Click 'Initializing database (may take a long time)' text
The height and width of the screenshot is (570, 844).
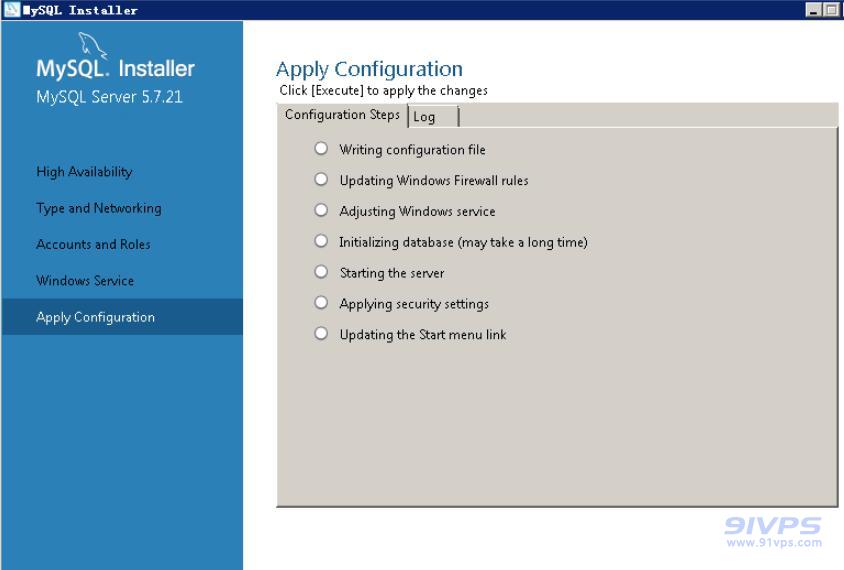pos(463,242)
